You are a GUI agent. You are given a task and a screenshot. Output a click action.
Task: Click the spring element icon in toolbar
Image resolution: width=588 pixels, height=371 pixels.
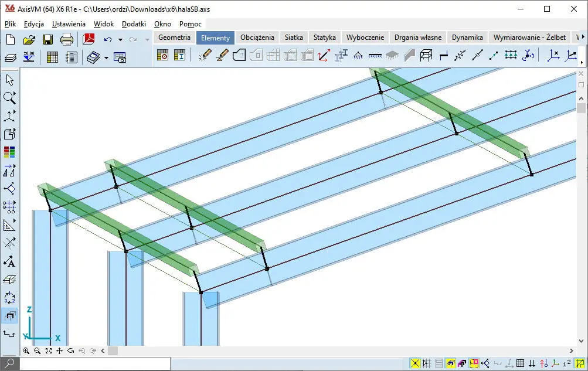point(460,56)
